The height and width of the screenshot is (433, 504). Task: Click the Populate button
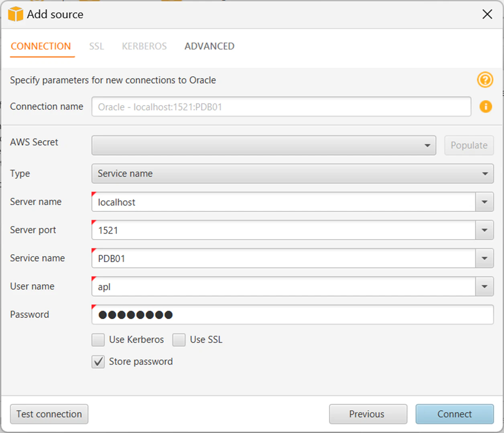pos(469,145)
